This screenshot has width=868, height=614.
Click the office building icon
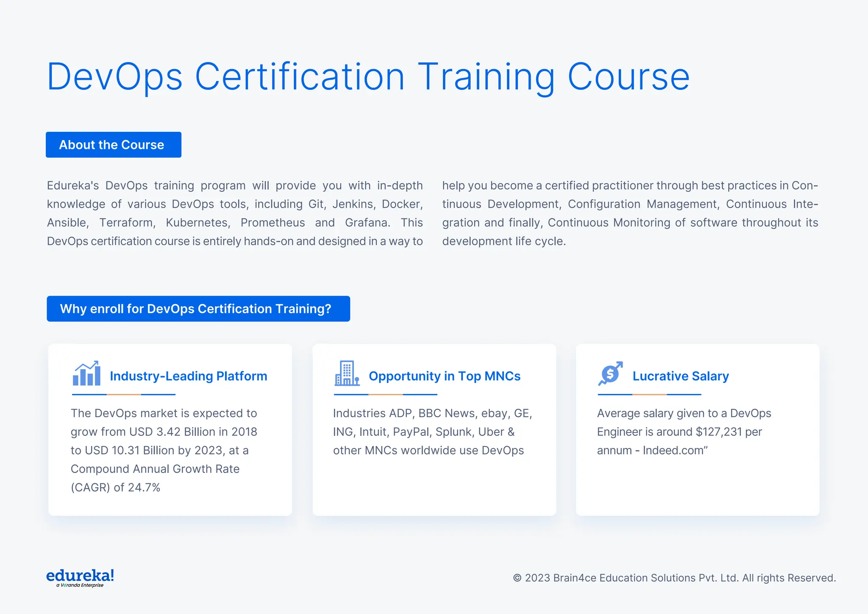347,374
